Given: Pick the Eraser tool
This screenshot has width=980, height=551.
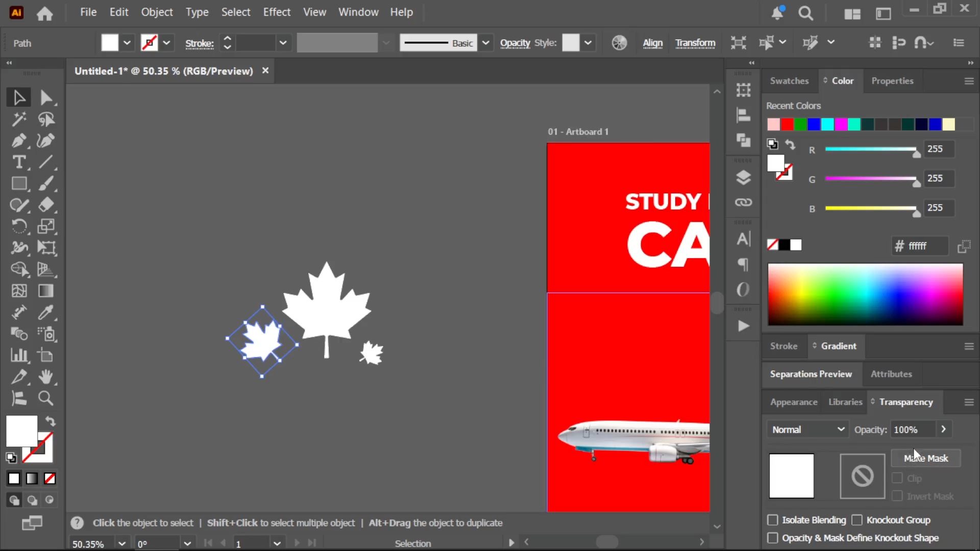Looking at the screenshot, I should coord(46,205).
